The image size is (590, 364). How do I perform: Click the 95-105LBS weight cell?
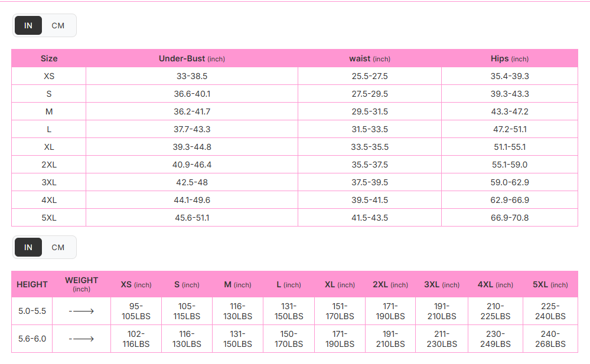pyautogui.click(x=136, y=311)
